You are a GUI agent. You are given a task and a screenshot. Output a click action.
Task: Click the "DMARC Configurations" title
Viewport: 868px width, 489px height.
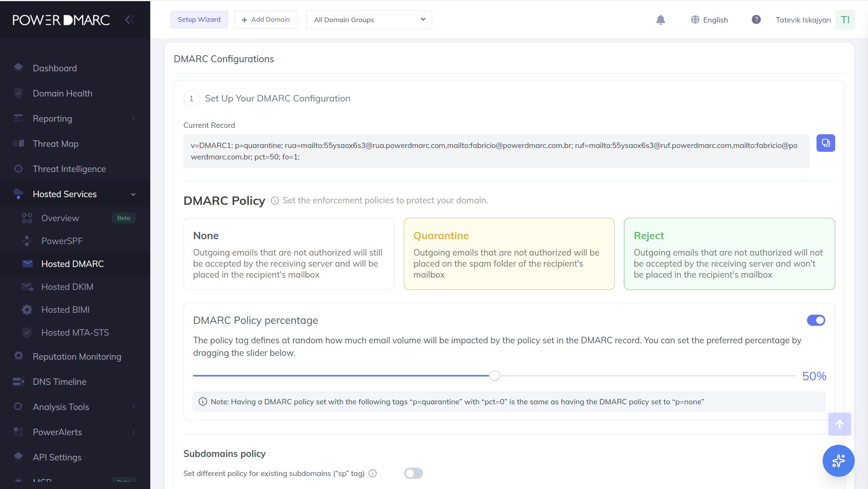[x=224, y=59]
